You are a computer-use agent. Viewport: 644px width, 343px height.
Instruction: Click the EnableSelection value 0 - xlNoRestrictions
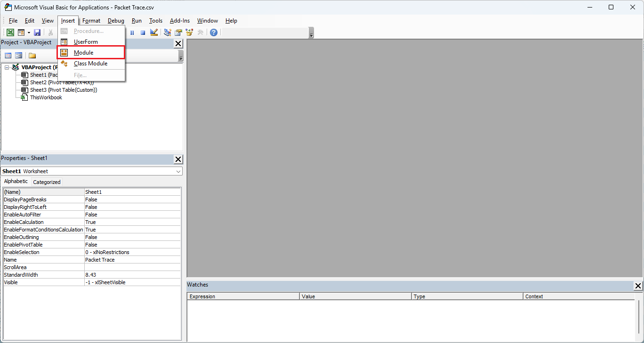pyautogui.click(x=132, y=252)
